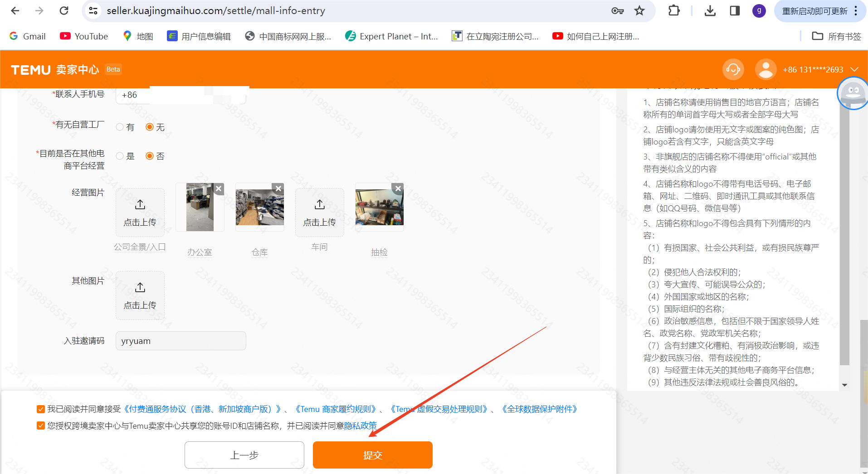Open 中国商标网网上服务 bookmark
This screenshot has width=868, height=474.
pyautogui.click(x=288, y=36)
